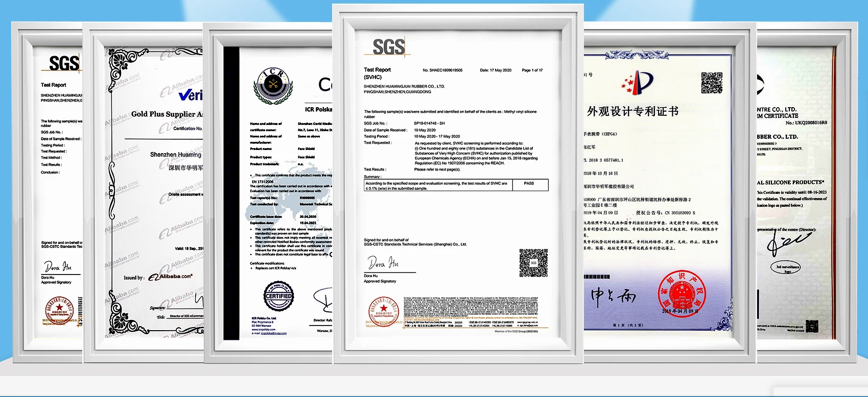Click the "AL SILICONE PRODUCTS*" text
The width and height of the screenshot is (868, 397).
(x=790, y=182)
